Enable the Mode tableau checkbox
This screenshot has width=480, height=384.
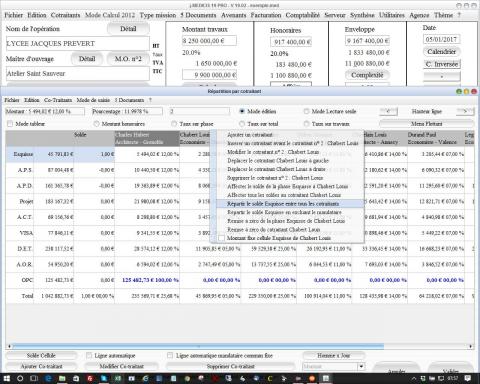click(x=10, y=124)
